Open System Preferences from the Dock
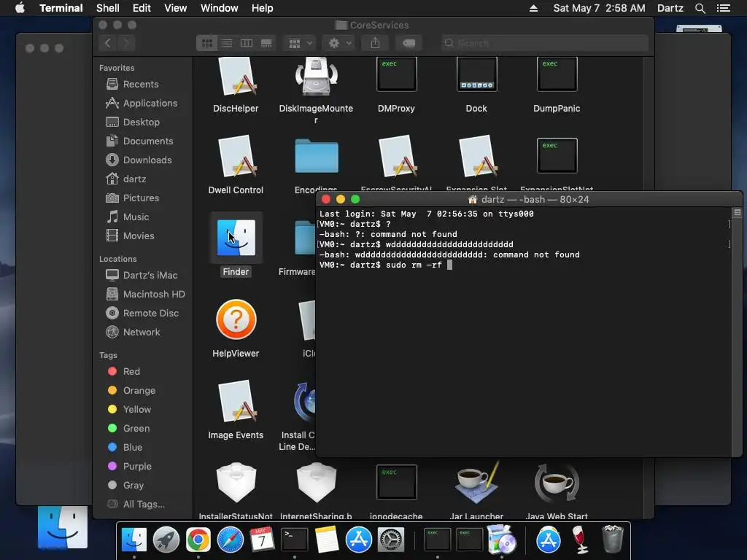The height and width of the screenshot is (560, 747). coord(391,540)
